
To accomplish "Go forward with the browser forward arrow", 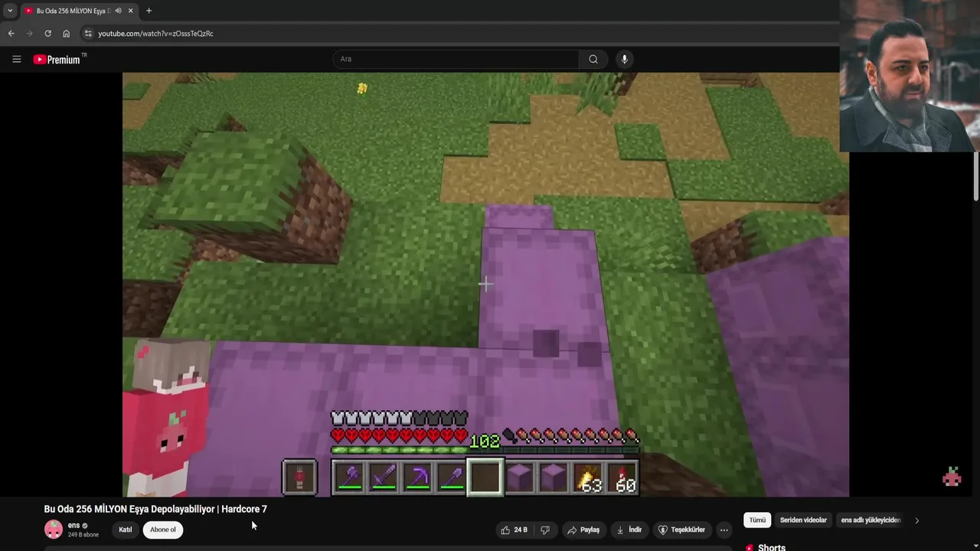I will (x=29, y=34).
